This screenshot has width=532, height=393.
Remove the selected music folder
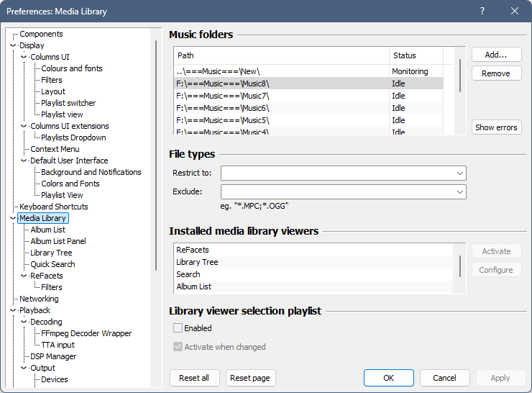coord(496,73)
